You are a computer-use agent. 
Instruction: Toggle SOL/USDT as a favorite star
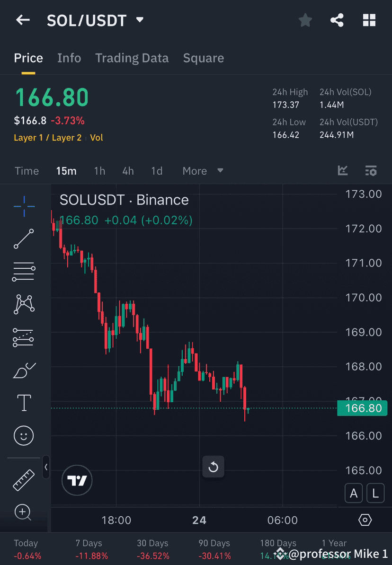point(305,20)
